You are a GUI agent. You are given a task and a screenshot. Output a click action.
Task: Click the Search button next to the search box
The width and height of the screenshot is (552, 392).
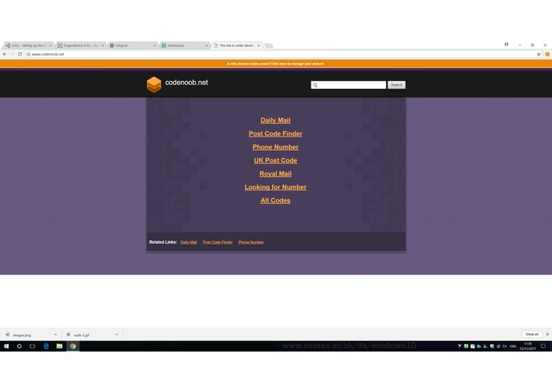(396, 85)
